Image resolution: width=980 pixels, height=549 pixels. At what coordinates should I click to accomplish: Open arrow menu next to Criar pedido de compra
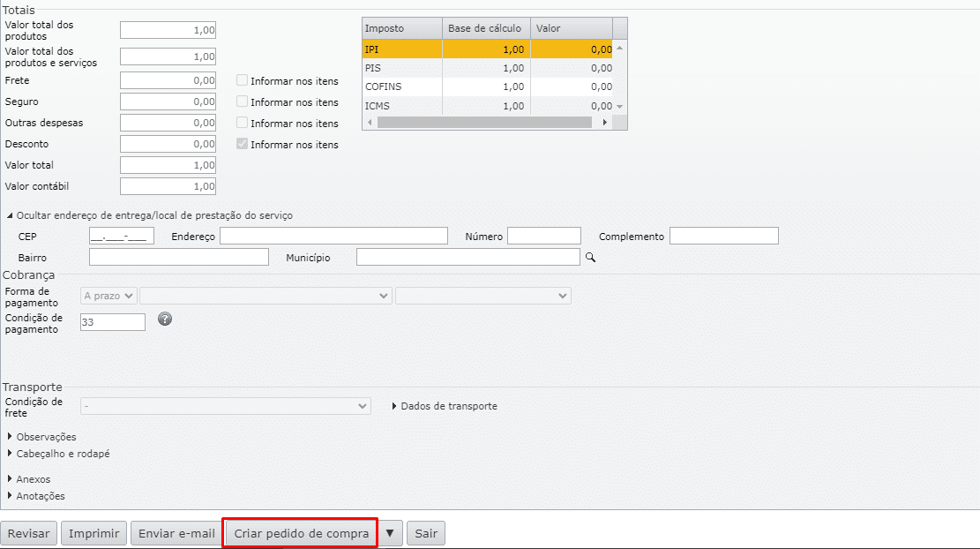pos(390,533)
